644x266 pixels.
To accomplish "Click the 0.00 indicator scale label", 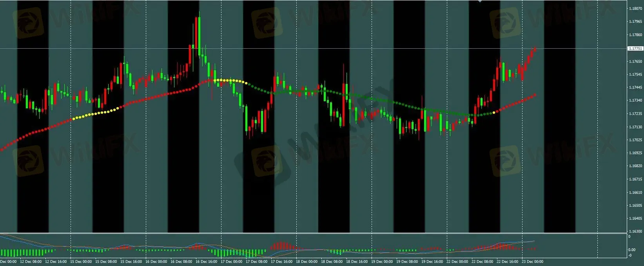I will tap(632, 250).
